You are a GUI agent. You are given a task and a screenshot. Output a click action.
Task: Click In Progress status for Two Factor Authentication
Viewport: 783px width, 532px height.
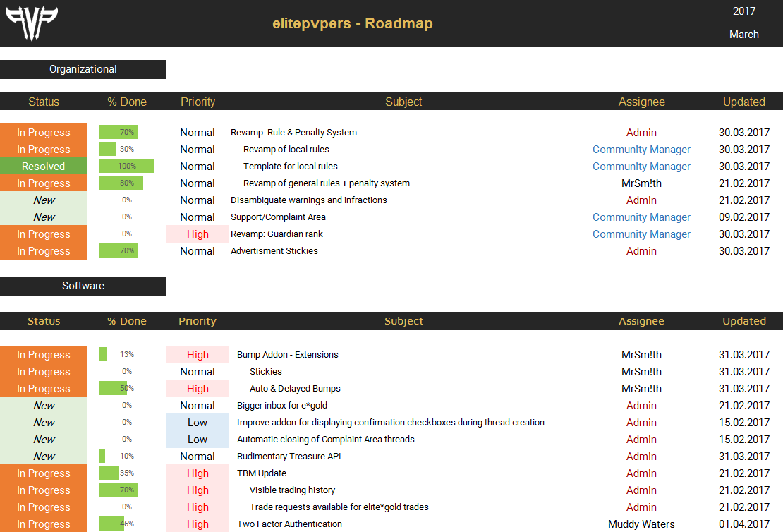pos(44,524)
